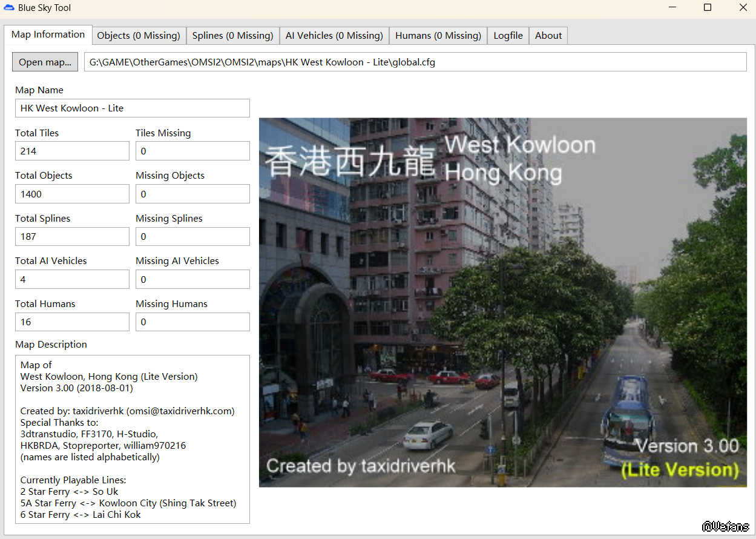
Task: Select the Total Tiles value field
Action: click(x=72, y=151)
